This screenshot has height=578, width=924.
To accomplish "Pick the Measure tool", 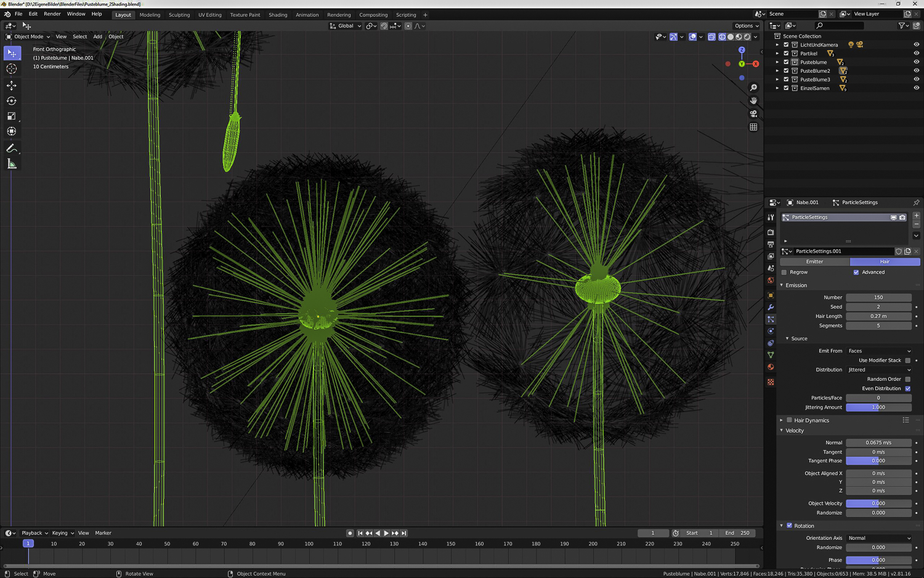I will click(x=12, y=164).
